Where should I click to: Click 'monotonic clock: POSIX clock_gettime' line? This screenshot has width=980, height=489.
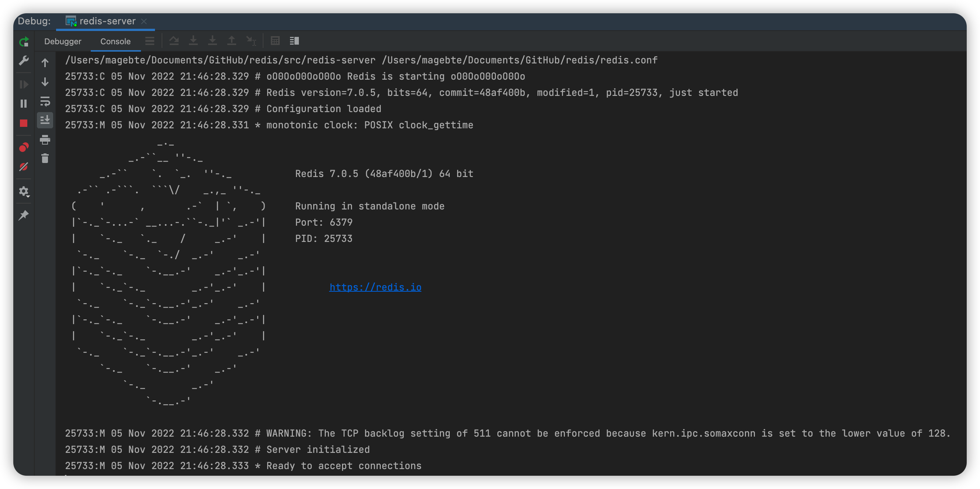(x=269, y=125)
